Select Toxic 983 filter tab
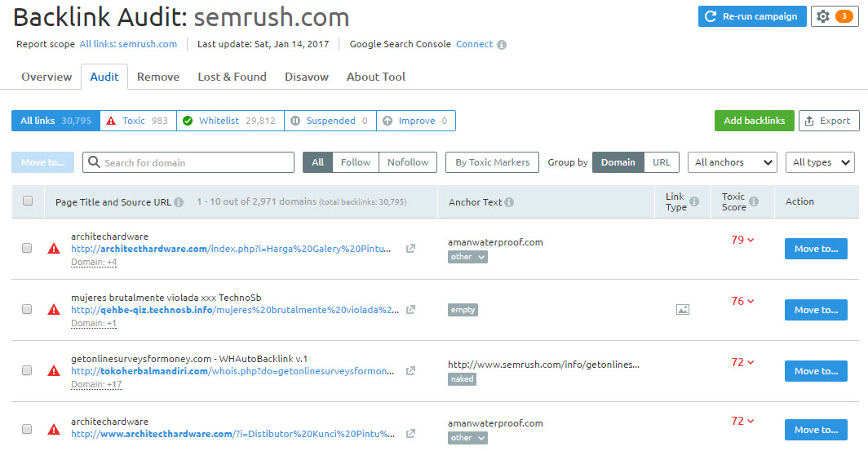 tap(139, 121)
